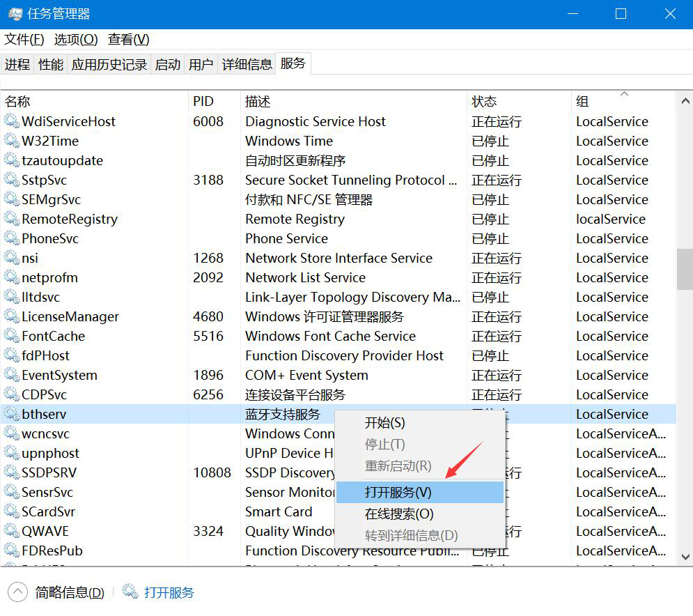The height and width of the screenshot is (616, 693).
Task: Open the 详细信息 tab
Action: pyautogui.click(x=247, y=65)
